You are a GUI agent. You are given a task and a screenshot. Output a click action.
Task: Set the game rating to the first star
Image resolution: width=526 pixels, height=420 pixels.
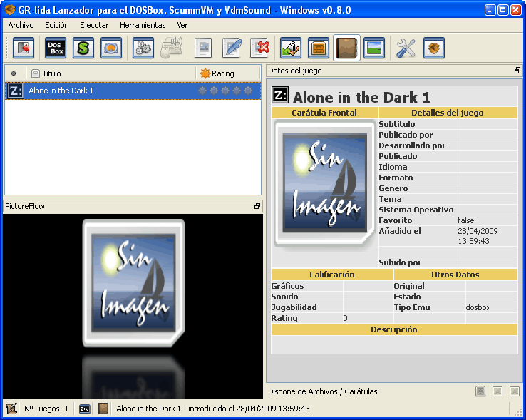[202, 91]
